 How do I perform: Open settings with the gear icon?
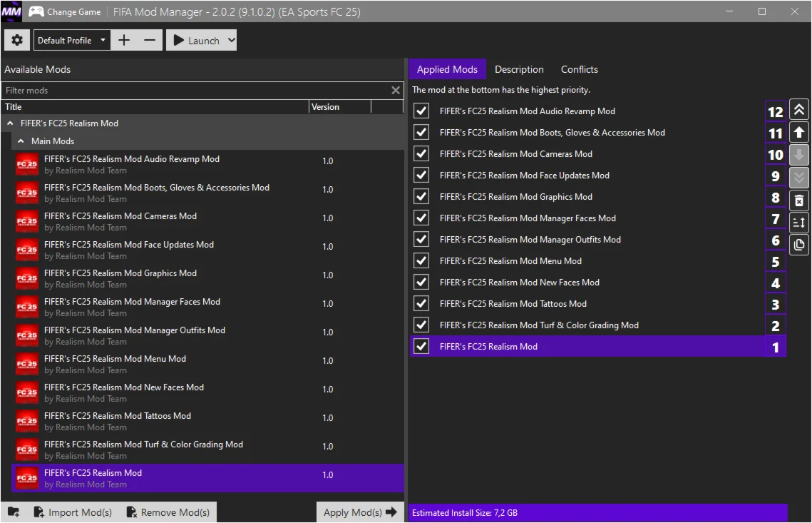(x=17, y=41)
